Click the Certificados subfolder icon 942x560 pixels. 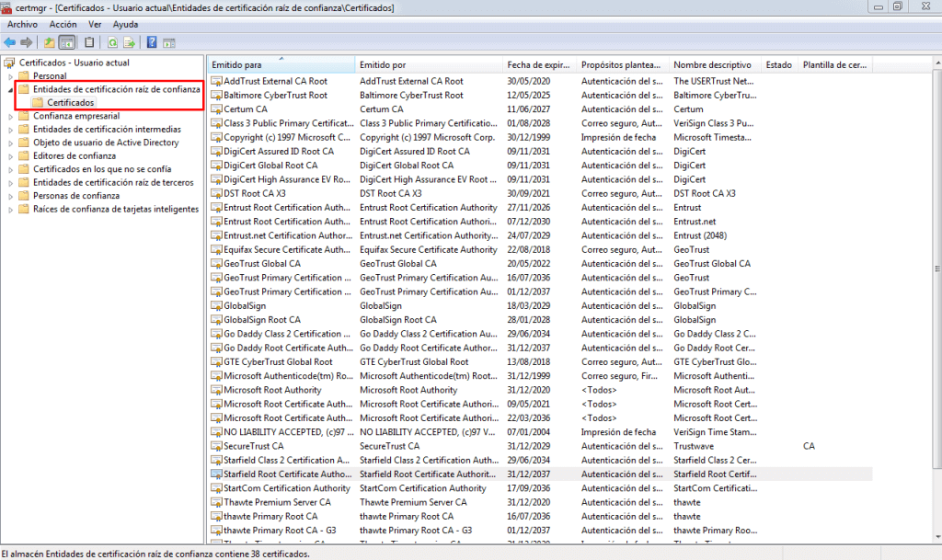point(38,103)
